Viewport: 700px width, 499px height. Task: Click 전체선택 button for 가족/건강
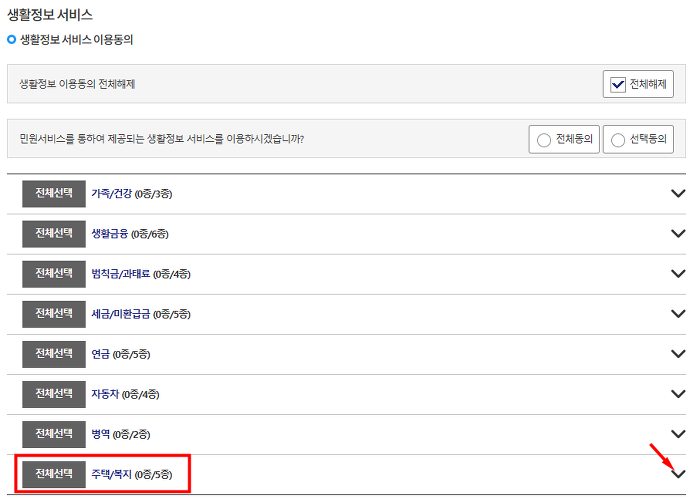click(x=54, y=194)
